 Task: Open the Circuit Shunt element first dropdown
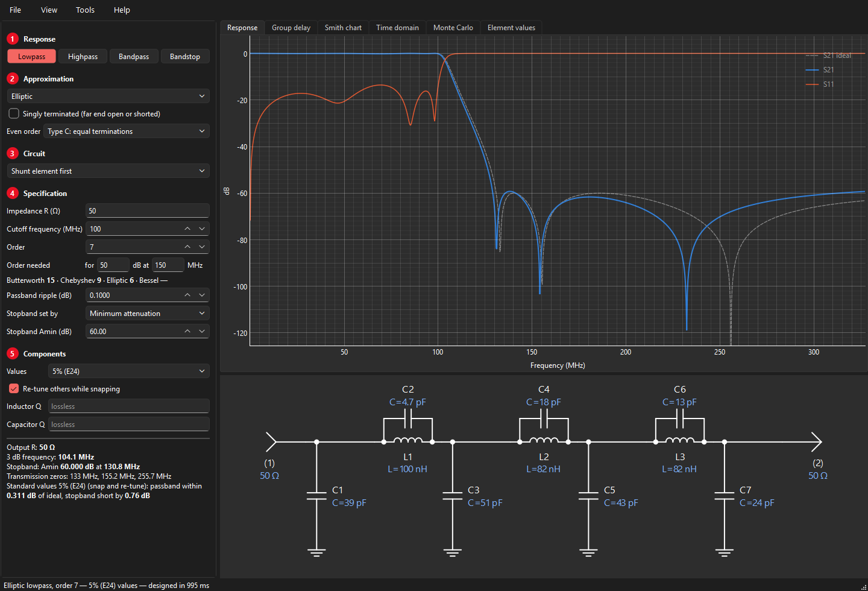(108, 171)
